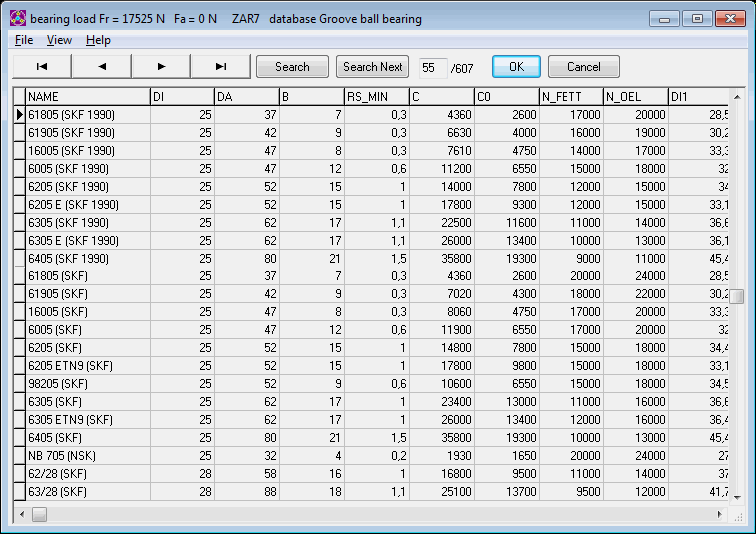Click the C value 14000
Image resolution: width=756 pixels, height=534 pixels.
456,187
